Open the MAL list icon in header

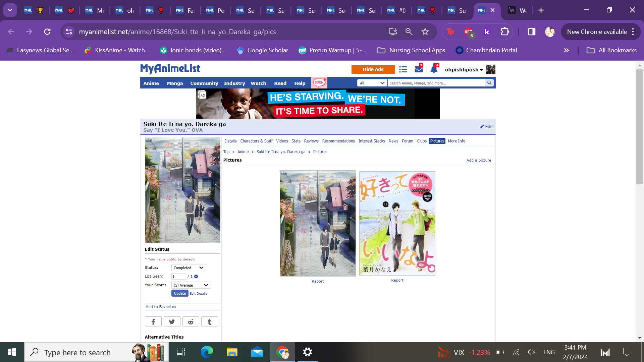pos(403,69)
